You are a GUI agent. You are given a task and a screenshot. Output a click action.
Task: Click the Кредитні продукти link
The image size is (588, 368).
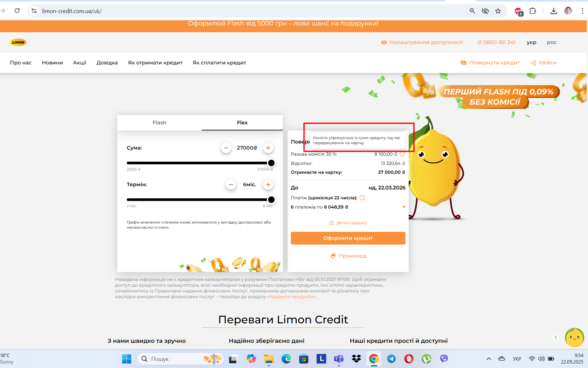pos(291,297)
